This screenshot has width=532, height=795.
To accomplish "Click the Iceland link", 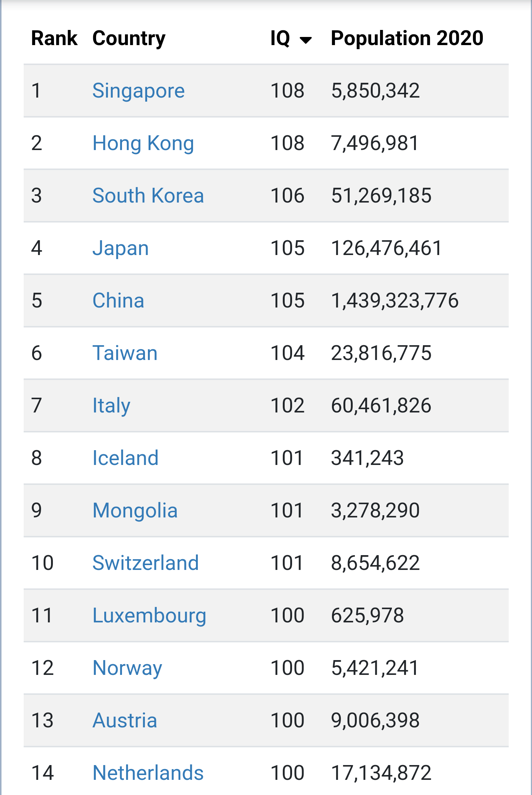I will [125, 458].
